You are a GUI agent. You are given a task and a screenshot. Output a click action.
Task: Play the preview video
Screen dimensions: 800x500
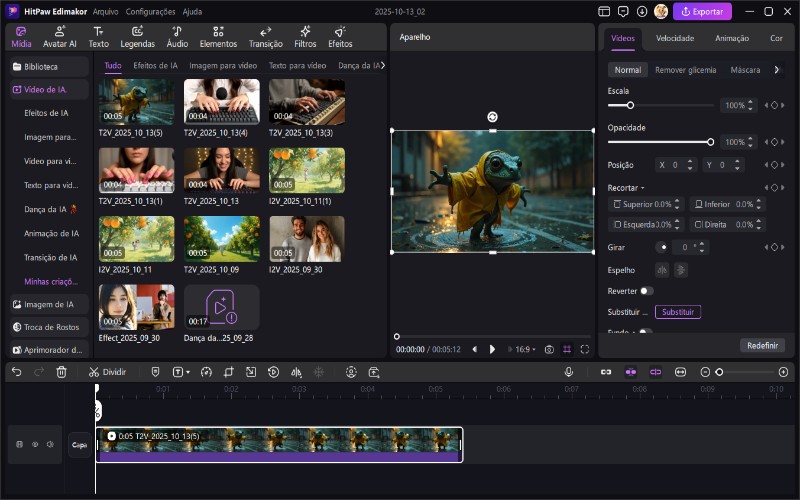click(x=492, y=349)
